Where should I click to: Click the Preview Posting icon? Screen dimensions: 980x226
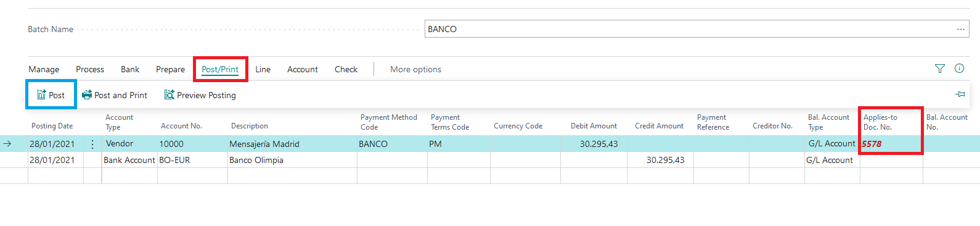coord(169,95)
